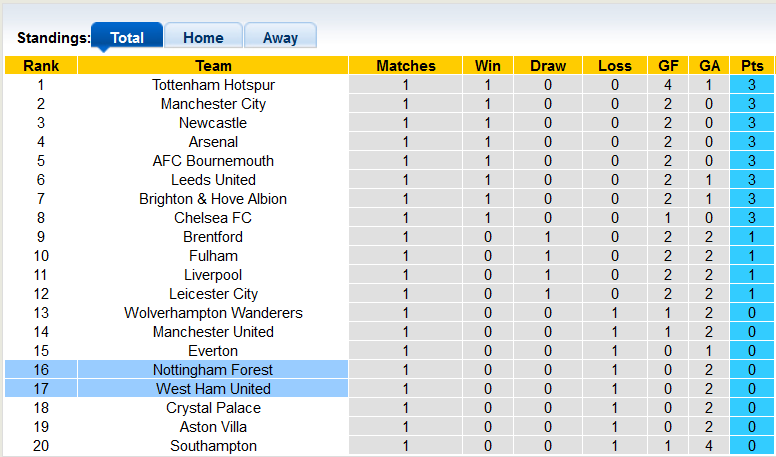The image size is (776, 457).
Task: Click AFC Bournemouth team link
Action: pyautogui.click(x=213, y=161)
